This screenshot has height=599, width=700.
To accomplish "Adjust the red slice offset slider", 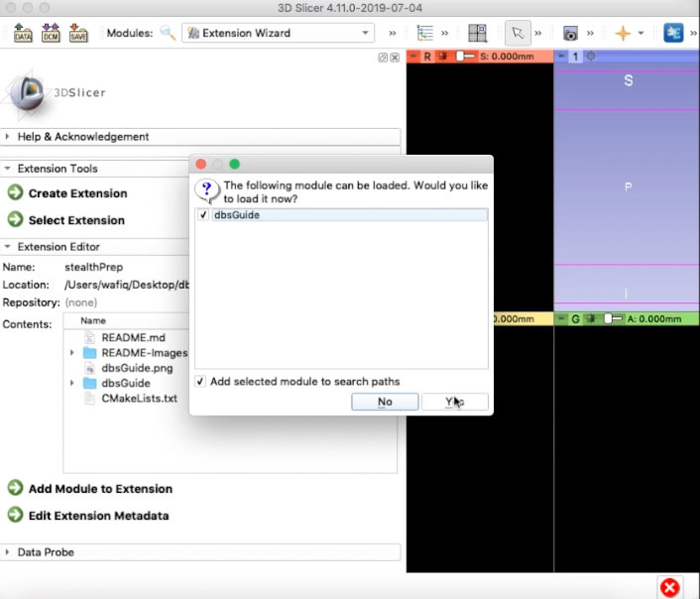I will tap(465, 57).
